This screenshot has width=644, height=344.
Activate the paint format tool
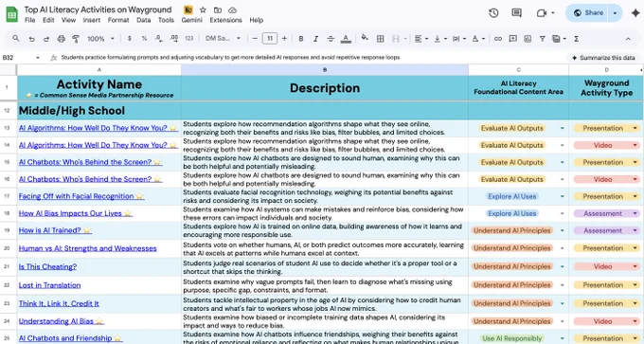pos(76,39)
